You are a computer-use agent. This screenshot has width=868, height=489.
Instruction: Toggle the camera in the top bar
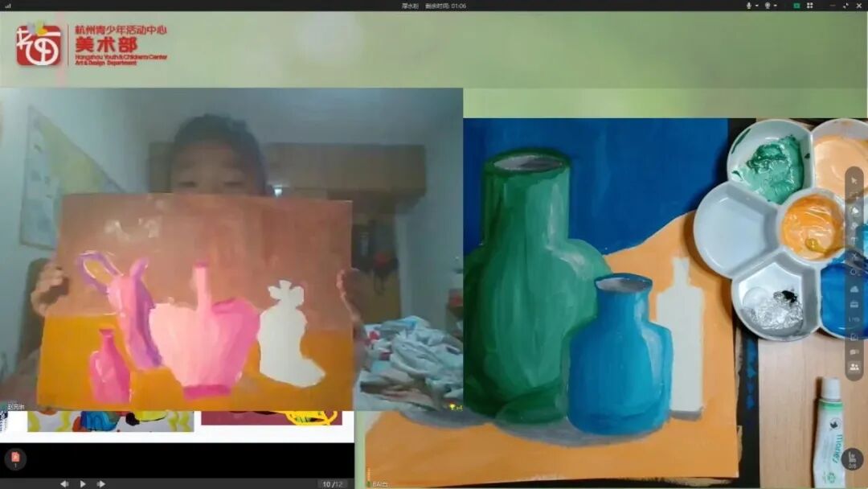768,6
